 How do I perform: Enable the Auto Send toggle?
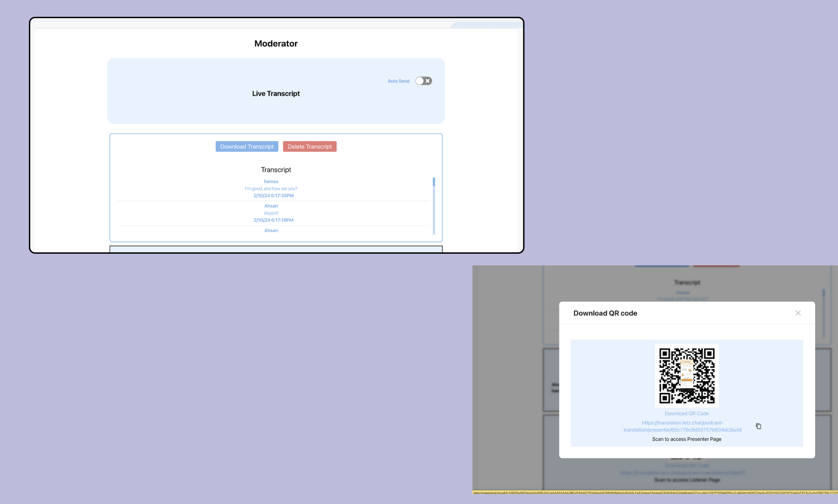pos(423,81)
